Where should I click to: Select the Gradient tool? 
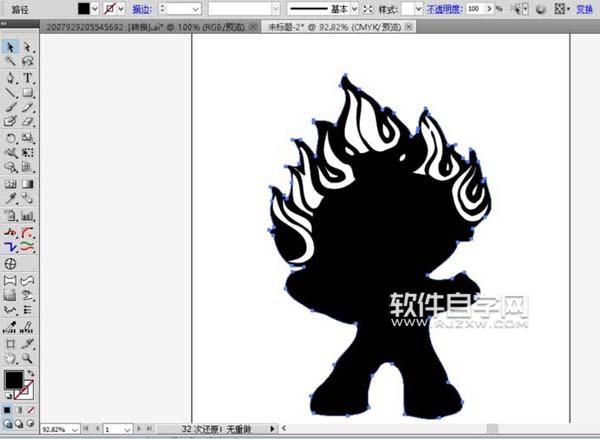click(28, 184)
